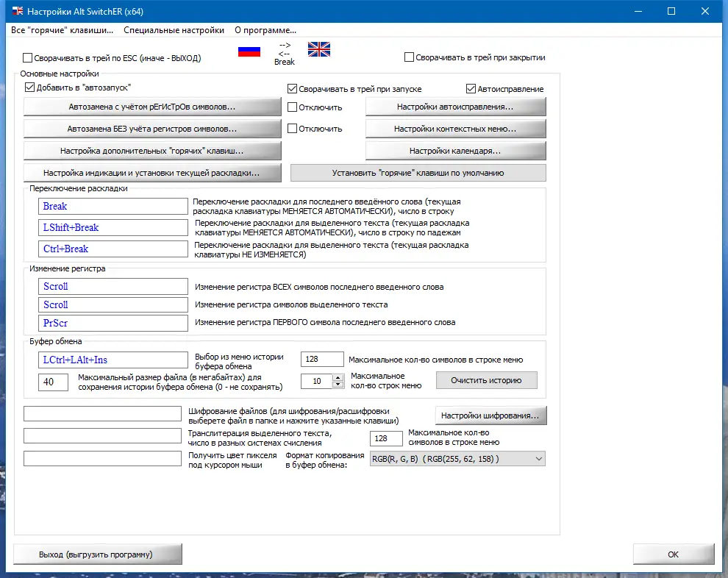Click the LCtrl+LAlt+Ins hotkey field
Viewport: 728px width, 578px height.
(113, 360)
